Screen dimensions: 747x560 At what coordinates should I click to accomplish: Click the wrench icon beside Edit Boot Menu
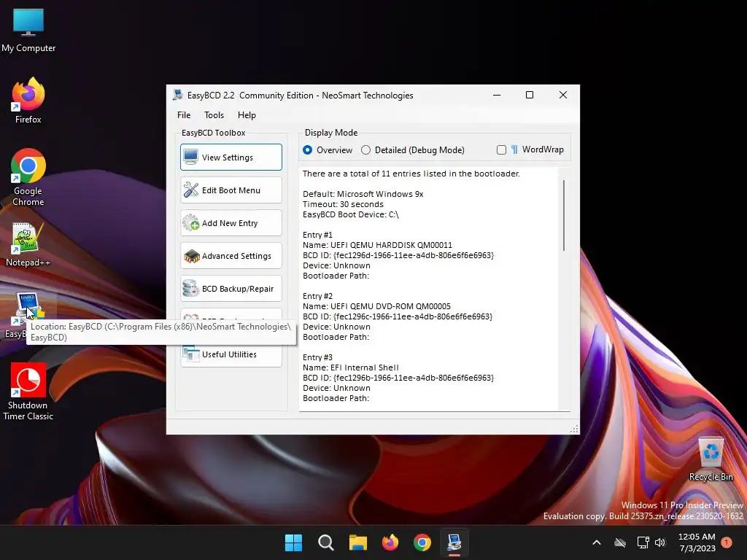pyautogui.click(x=191, y=190)
